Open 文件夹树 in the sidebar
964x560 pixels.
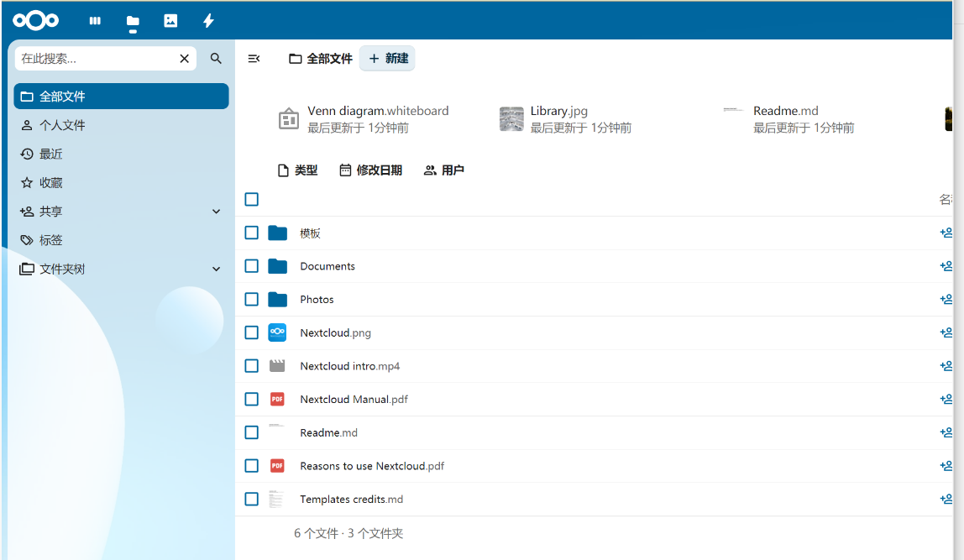pos(111,270)
